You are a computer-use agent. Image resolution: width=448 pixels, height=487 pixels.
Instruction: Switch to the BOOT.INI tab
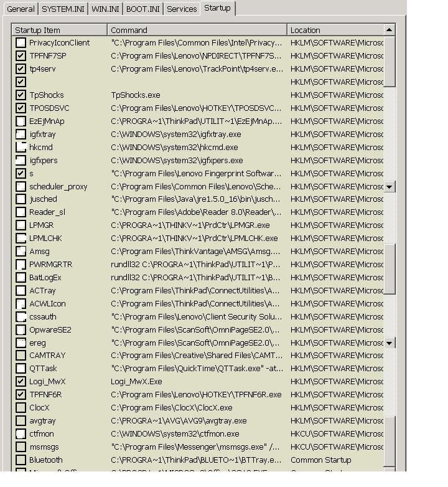142,9
